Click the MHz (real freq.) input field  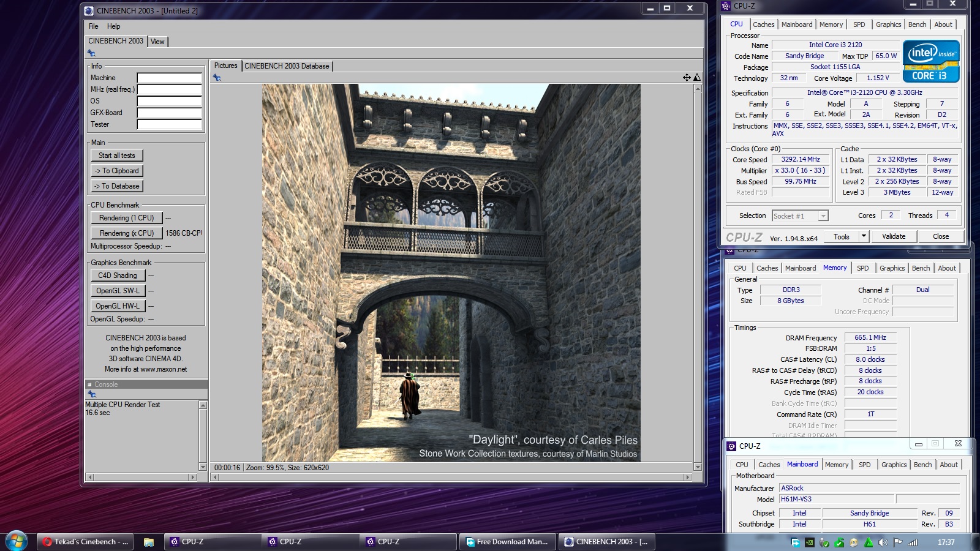tap(169, 89)
